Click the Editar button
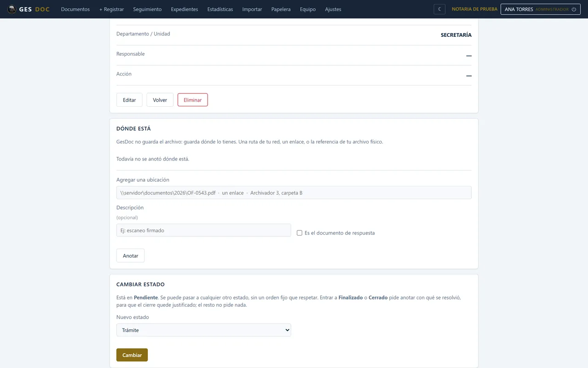588x368 pixels. (x=130, y=100)
